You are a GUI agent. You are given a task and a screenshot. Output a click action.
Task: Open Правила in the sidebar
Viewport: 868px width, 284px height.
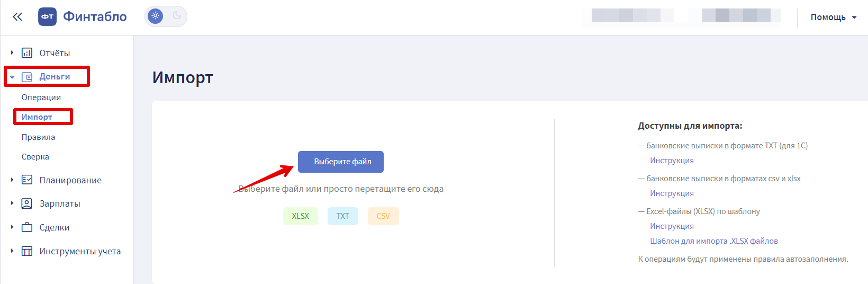point(38,137)
